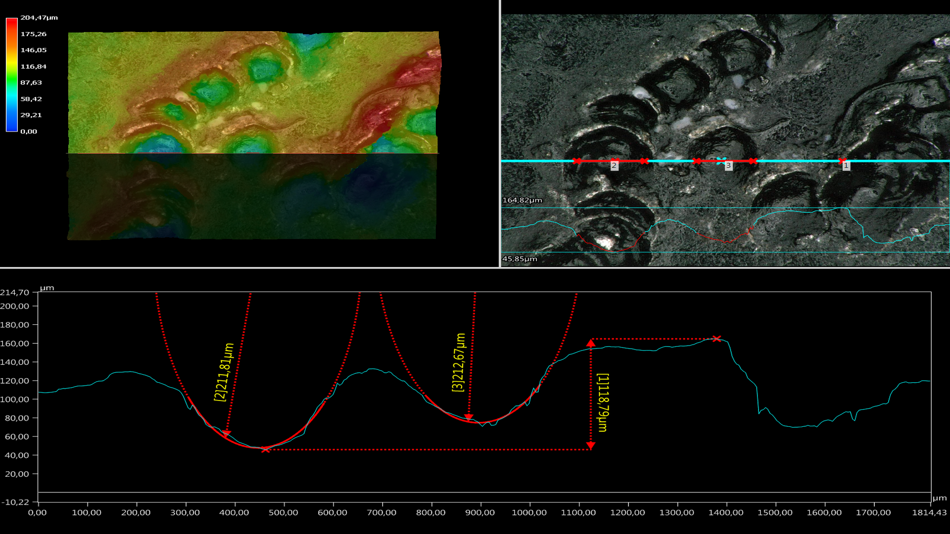Click the 3D colored height map view
Screen dimensions: 950x534
click(x=252, y=92)
